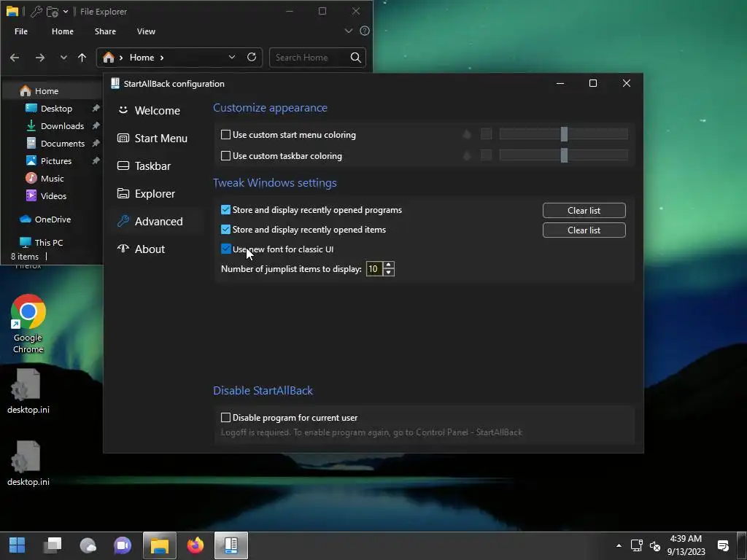
Task: Open View ribbon tab in File Explorer
Action: pyautogui.click(x=146, y=31)
